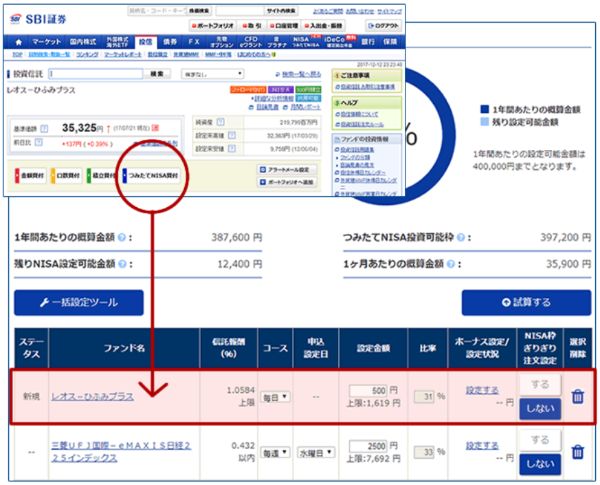Click help icon beside 残りNISA設定可能金額
This screenshot has width=600, height=485.
coord(122,264)
